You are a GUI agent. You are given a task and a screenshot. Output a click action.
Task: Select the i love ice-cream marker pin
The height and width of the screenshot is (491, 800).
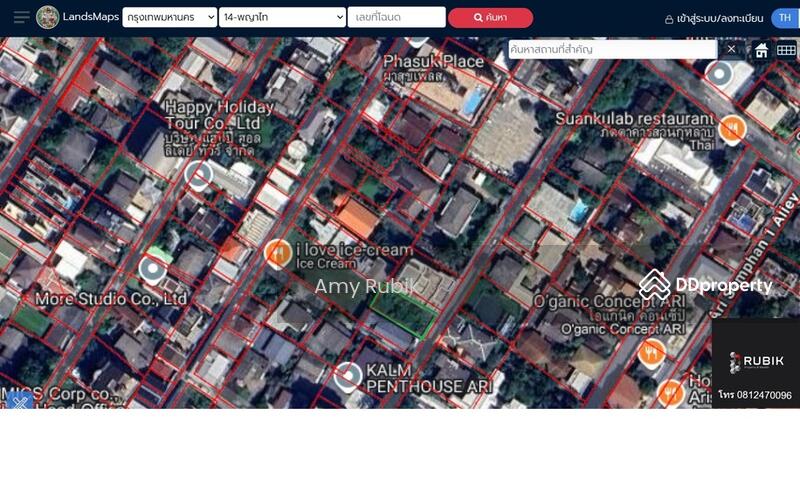(x=278, y=254)
